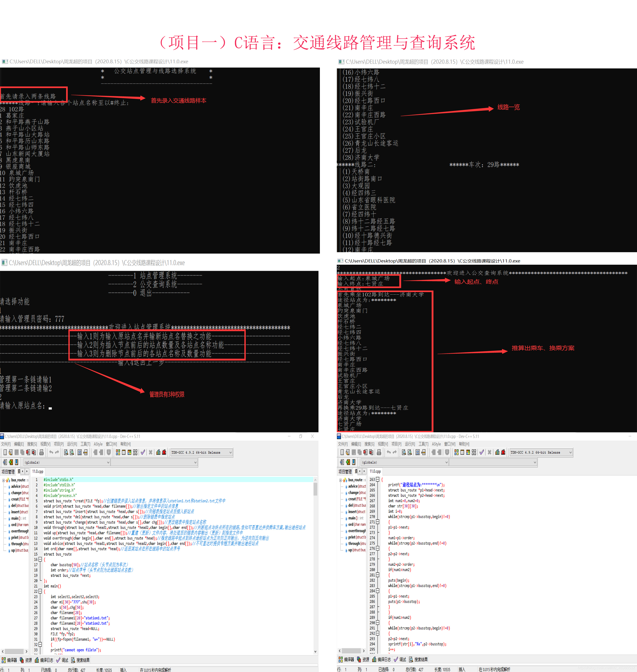Screen dimensions: 637x672
Task: Click left side-panel tab scroll arrow in left Dev-C++
Action: click(x=22, y=471)
